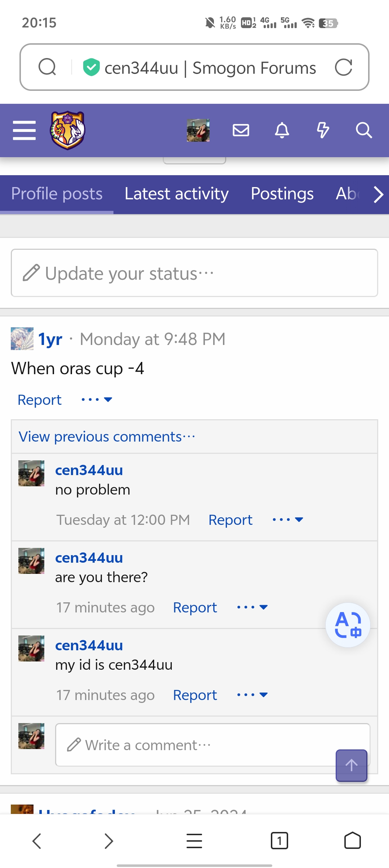The height and width of the screenshot is (868, 389).
Task: Expand more options on 'are you there?' comment
Action: tap(252, 607)
